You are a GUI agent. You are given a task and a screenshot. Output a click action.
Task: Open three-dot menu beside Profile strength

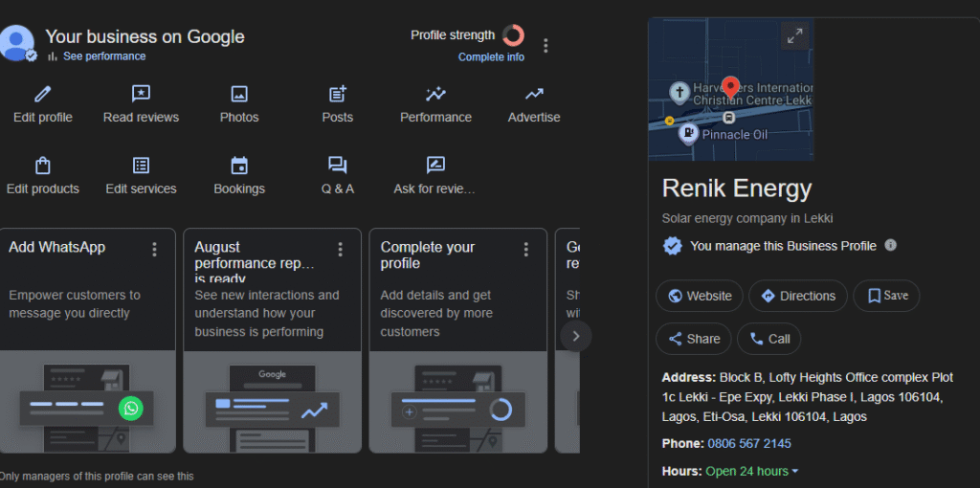pos(546,45)
